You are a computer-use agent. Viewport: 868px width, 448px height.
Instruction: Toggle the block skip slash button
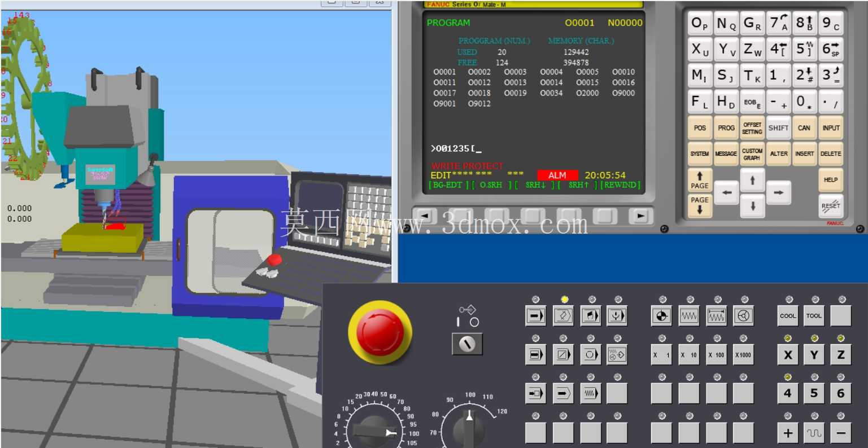click(x=563, y=355)
